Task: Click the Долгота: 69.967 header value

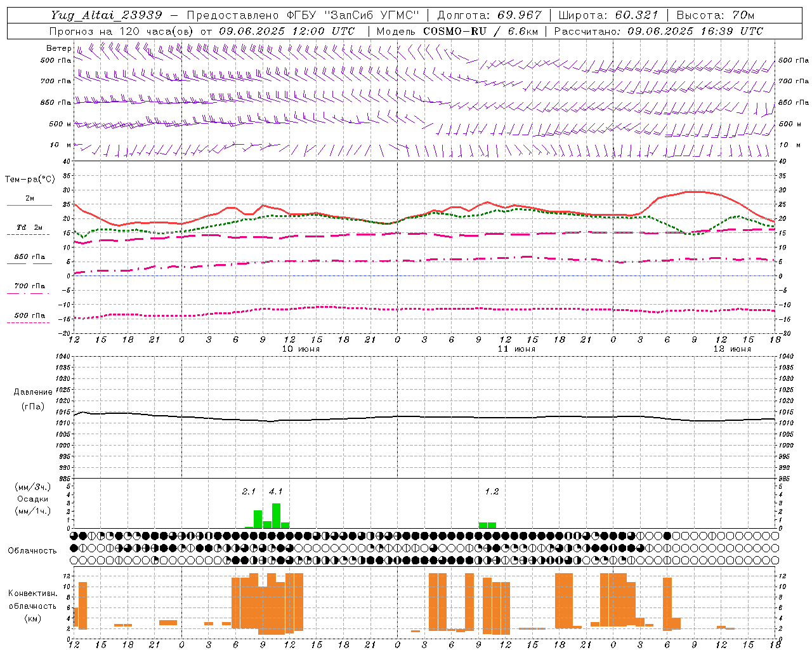Action: 489,15
